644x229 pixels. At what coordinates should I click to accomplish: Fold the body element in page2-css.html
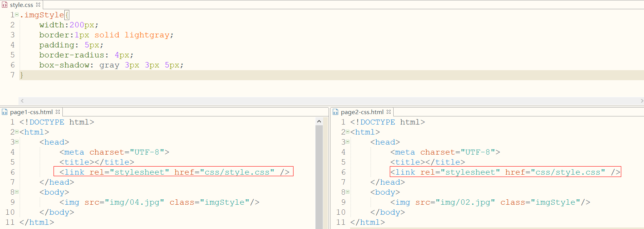click(348, 192)
